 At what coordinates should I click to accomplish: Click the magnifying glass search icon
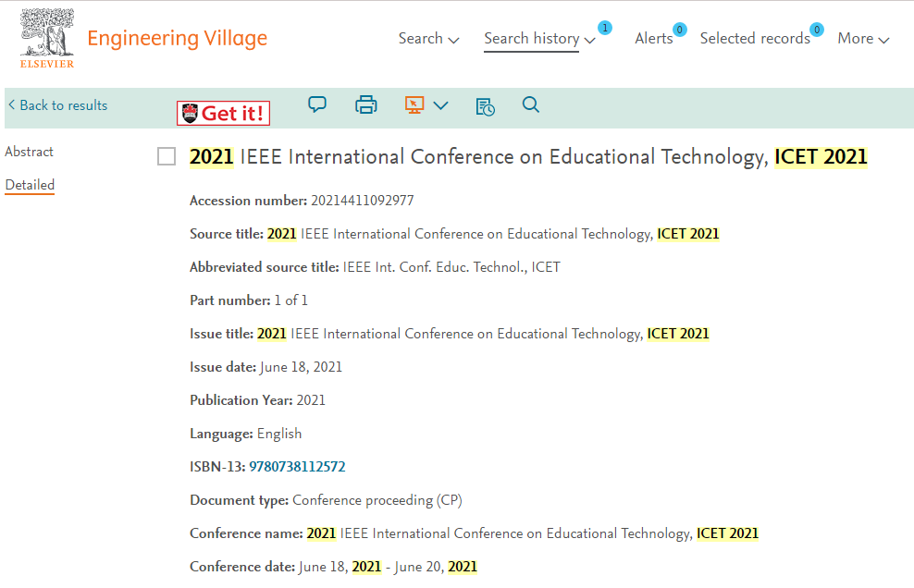click(530, 104)
